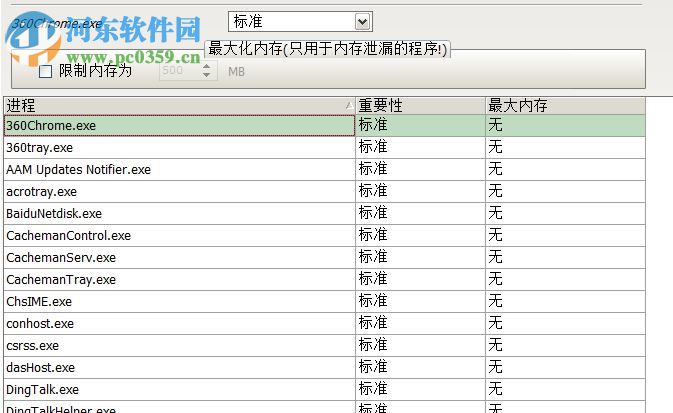Sort by the 重要性 column header
The height and width of the screenshot is (413, 673).
pyautogui.click(x=420, y=106)
